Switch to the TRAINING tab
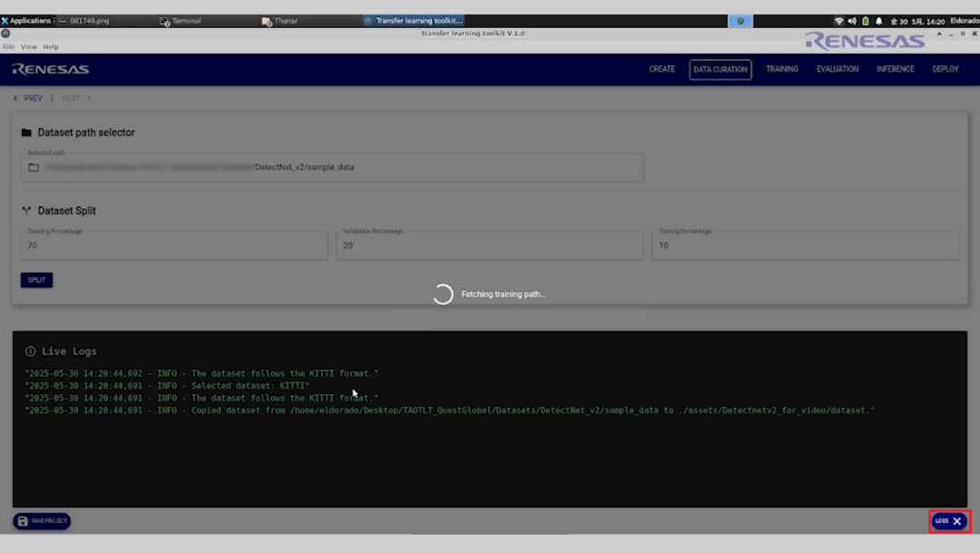This screenshot has height=553, width=980. (781, 69)
